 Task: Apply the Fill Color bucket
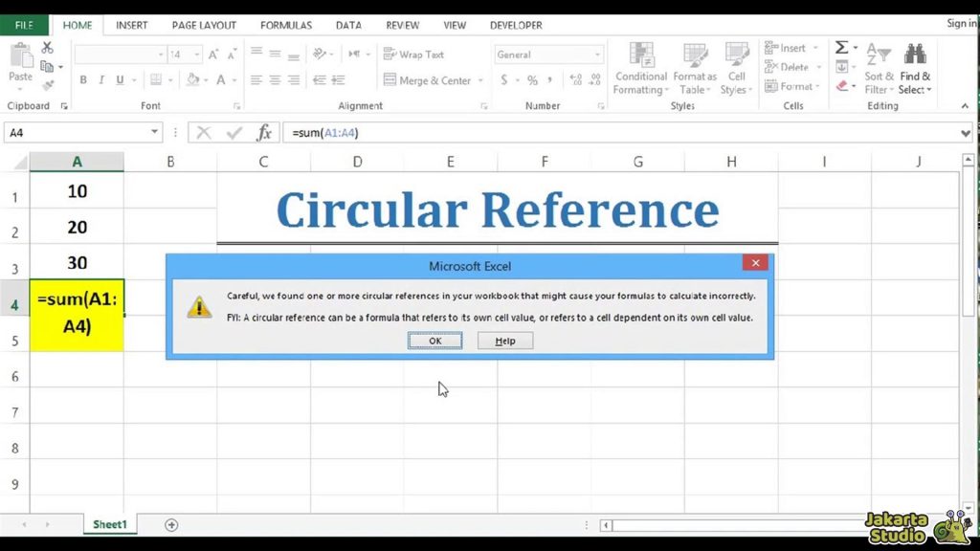(193, 80)
